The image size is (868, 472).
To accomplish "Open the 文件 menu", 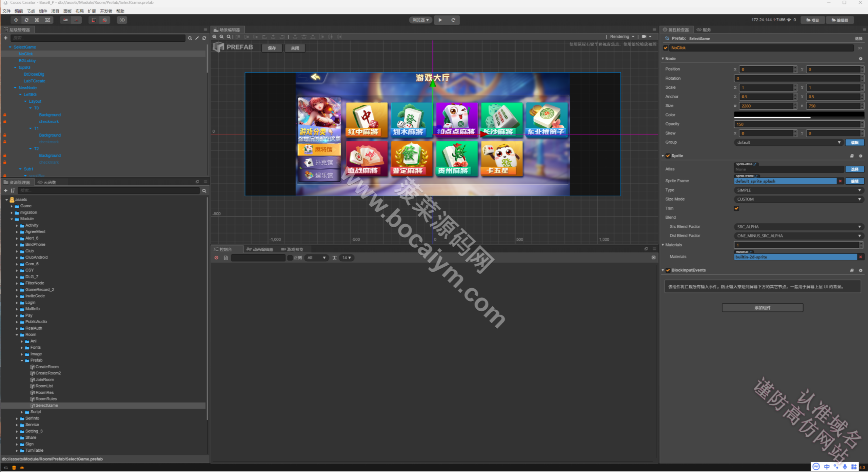I will coord(6,11).
